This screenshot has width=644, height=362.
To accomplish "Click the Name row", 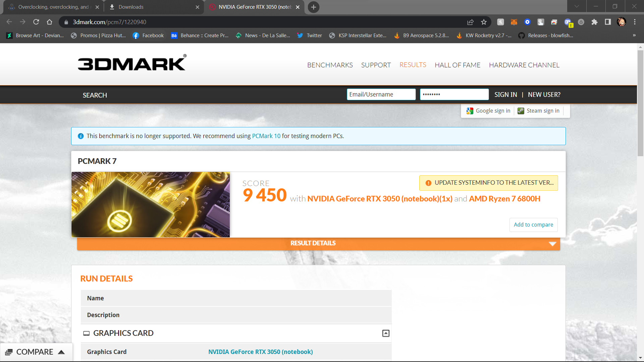I will (236, 298).
